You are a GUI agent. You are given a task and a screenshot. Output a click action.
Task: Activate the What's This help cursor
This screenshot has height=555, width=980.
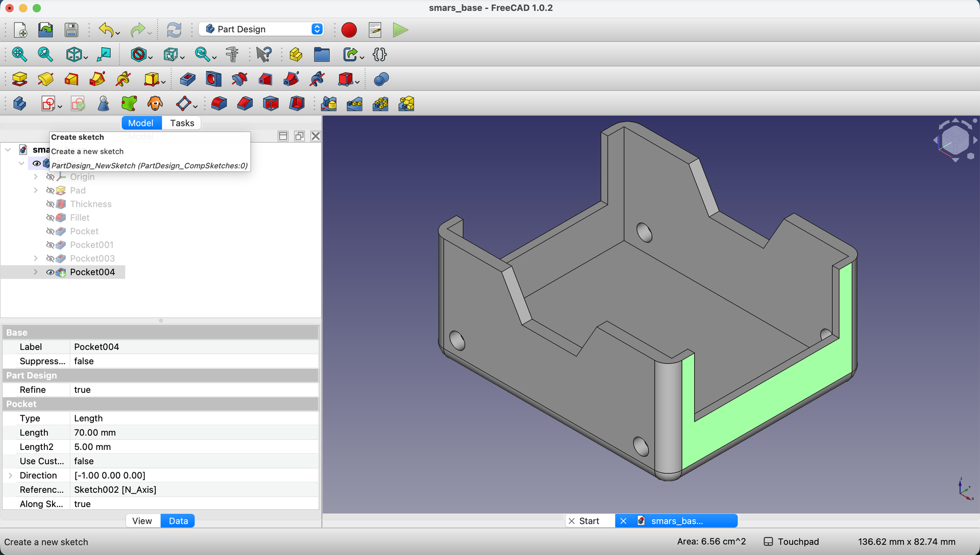click(264, 54)
